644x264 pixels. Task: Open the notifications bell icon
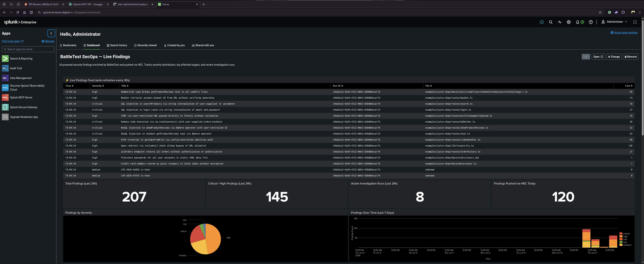click(578, 22)
